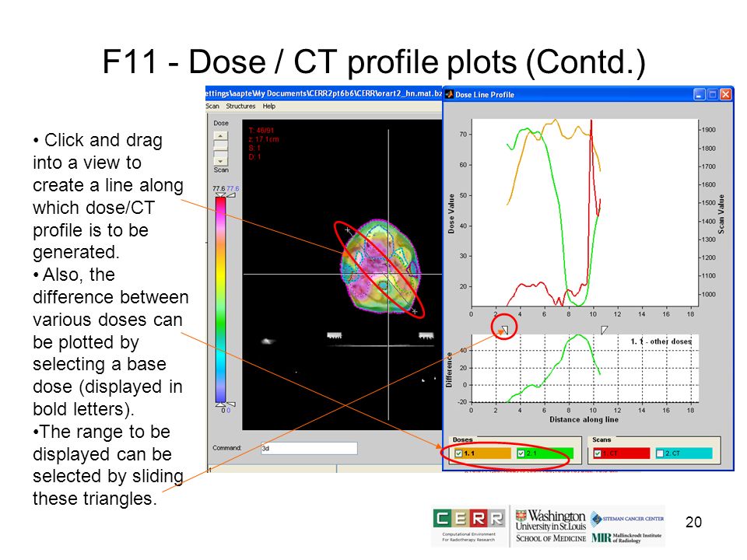Click the 'Dose Line Profile' window title

485,95
